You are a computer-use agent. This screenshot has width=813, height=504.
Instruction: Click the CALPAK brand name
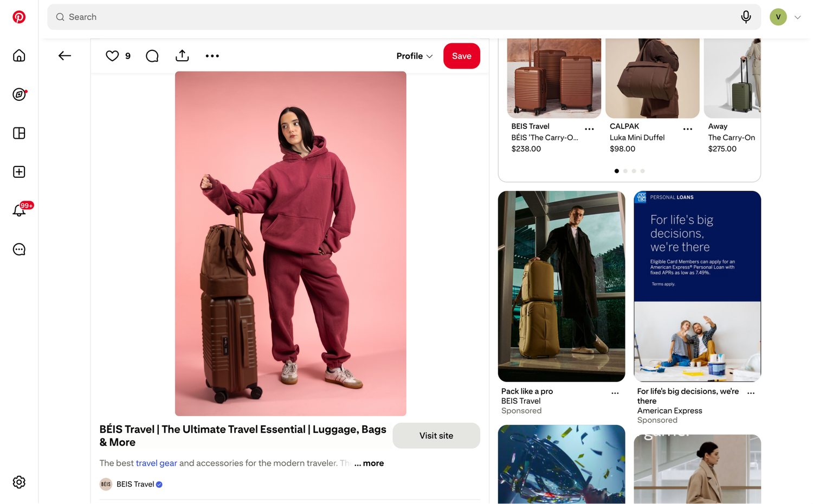[x=624, y=126]
